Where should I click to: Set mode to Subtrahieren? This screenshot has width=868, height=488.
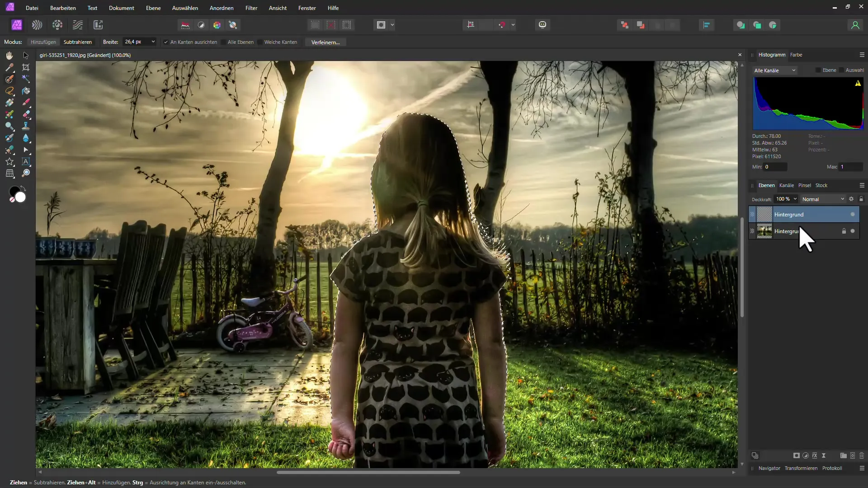tap(78, 42)
